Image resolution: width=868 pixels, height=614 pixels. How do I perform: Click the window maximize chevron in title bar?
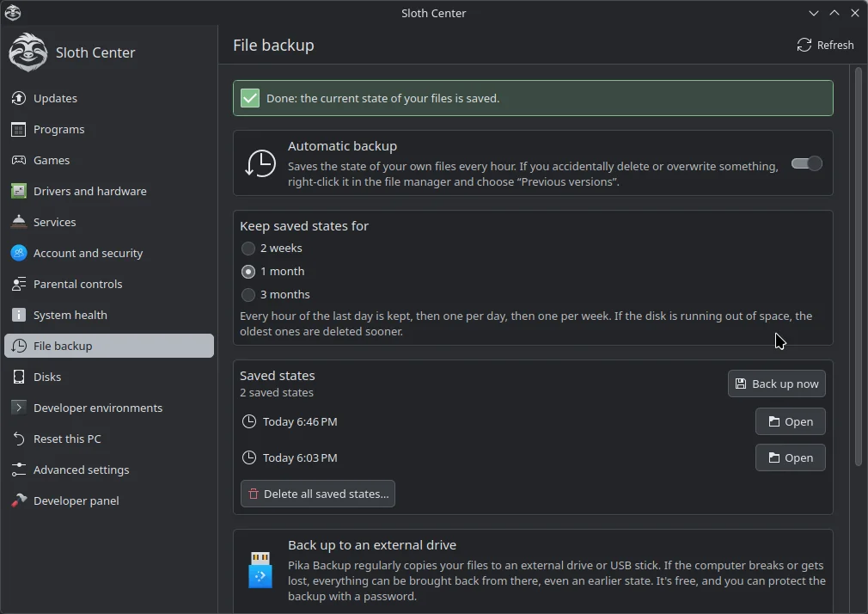834,13
